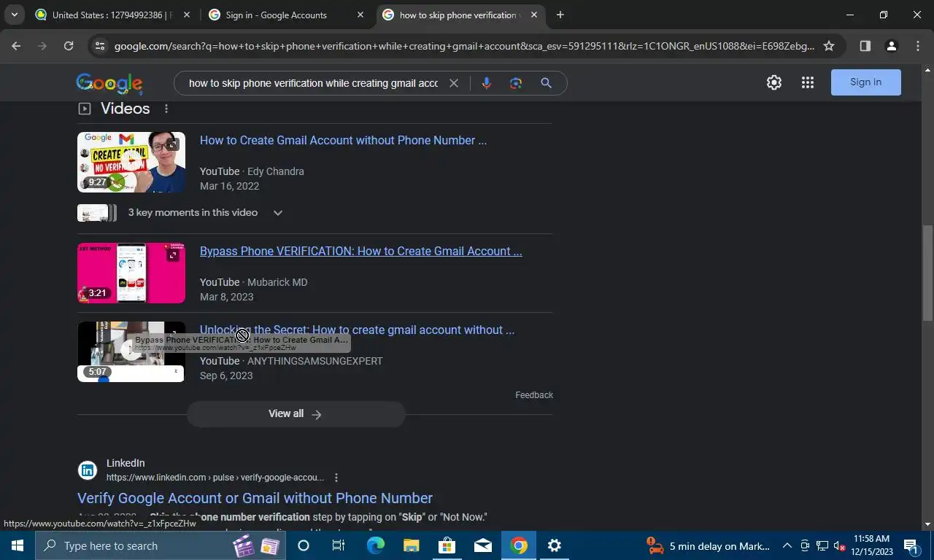The width and height of the screenshot is (934, 560).
Task: Open File Explorer from taskbar
Action: click(411, 545)
